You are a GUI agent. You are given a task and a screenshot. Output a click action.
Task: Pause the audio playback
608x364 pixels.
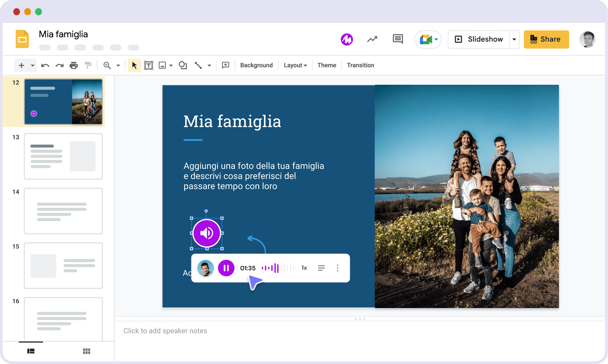[x=226, y=268]
